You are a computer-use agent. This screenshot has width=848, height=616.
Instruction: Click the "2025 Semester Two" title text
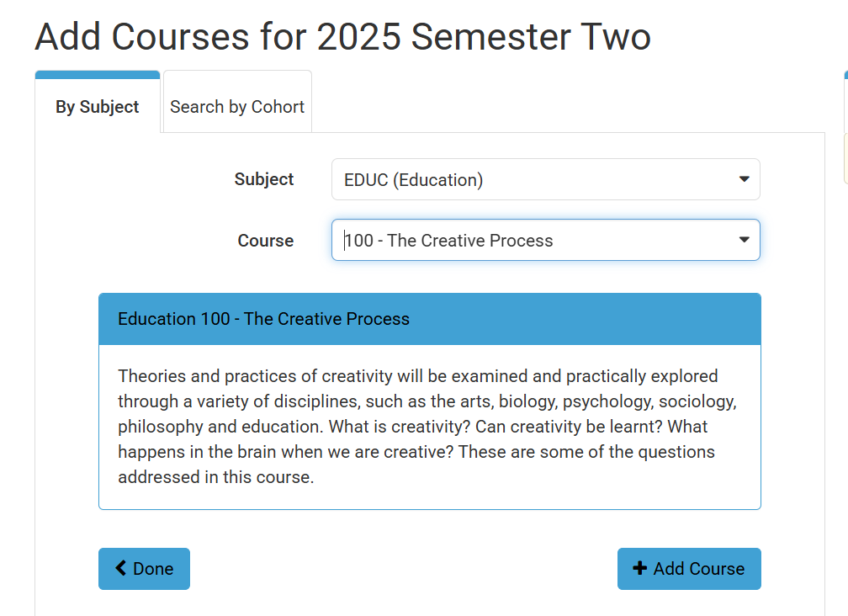click(484, 37)
